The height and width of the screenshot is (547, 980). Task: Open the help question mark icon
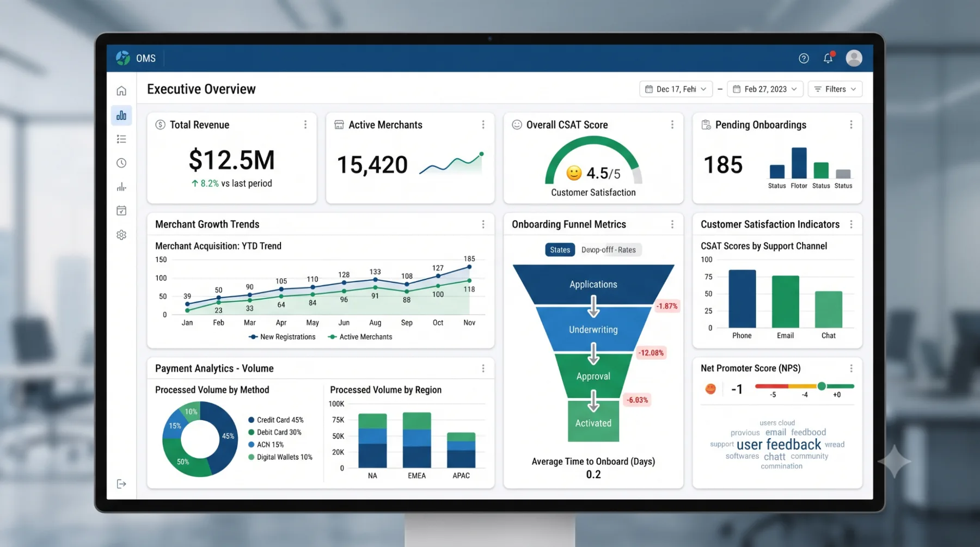tap(804, 58)
